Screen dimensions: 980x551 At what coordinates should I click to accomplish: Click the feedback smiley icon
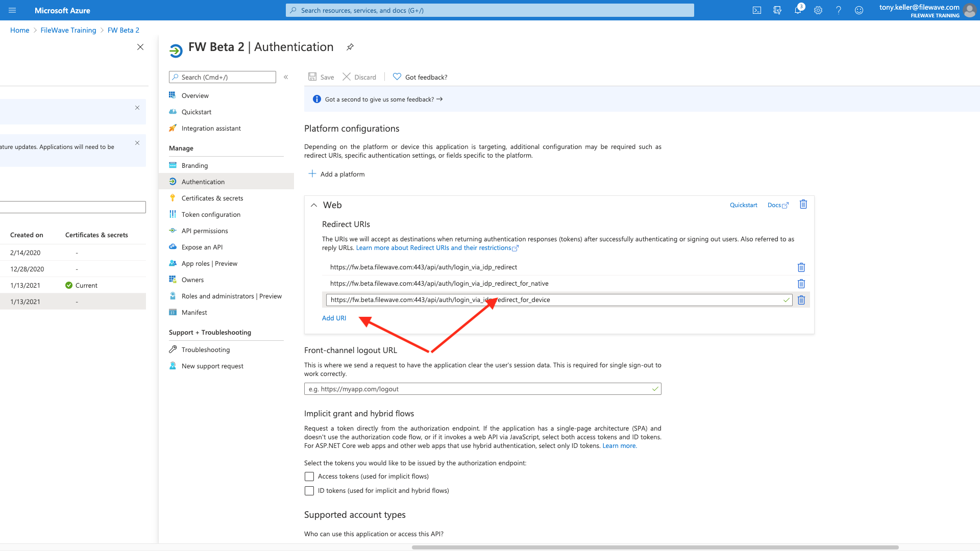859,10
